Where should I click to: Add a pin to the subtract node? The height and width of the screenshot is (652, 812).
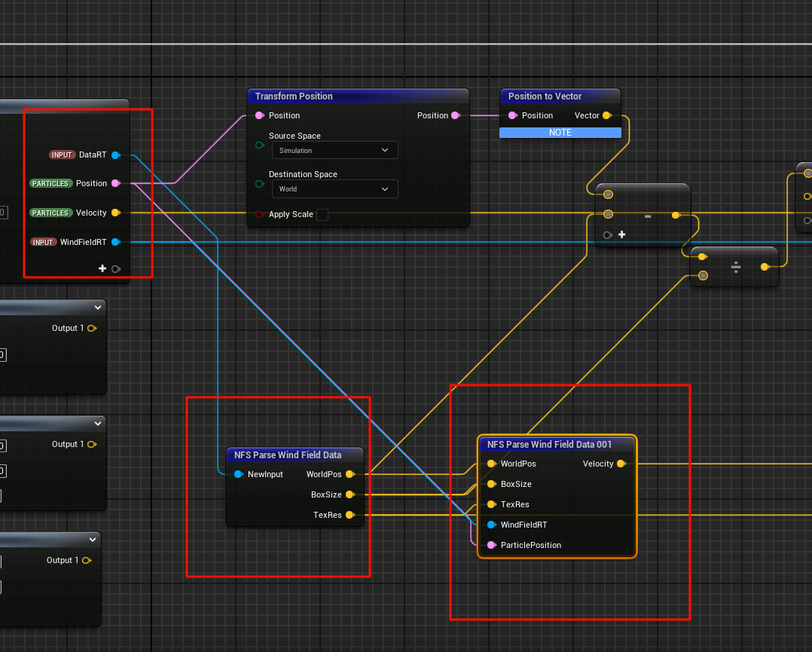click(622, 235)
